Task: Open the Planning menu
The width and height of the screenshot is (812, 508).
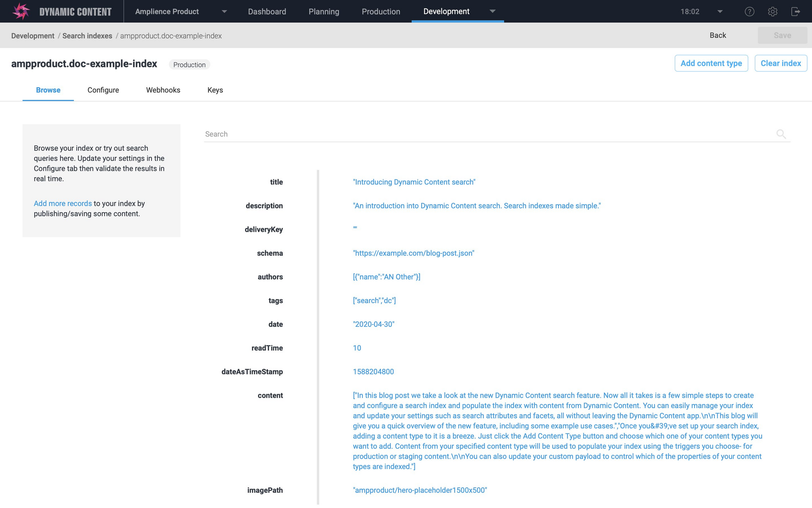Action: [x=324, y=12]
